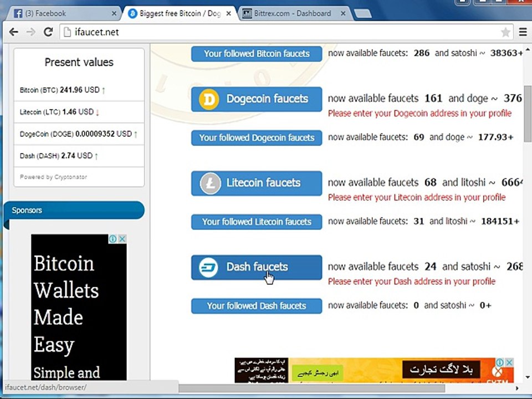Open Your followed Dogecoin faucets
532x399 pixels.
(257, 138)
